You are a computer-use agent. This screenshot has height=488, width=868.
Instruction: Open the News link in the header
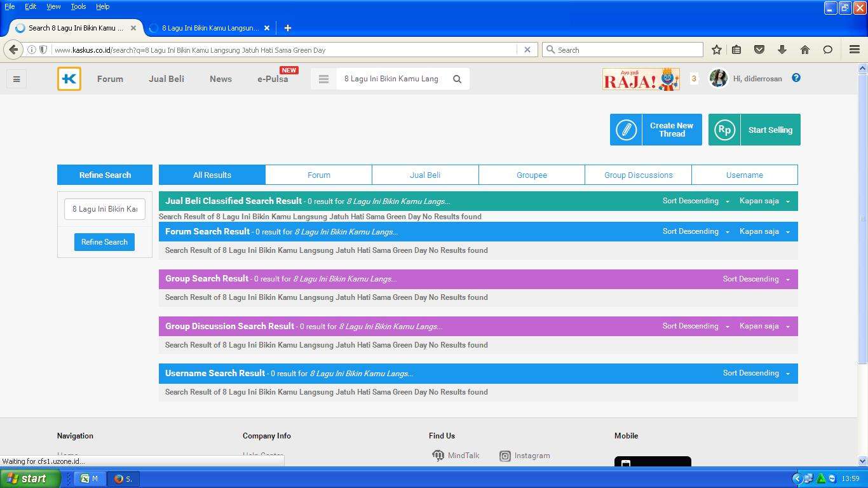point(220,79)
